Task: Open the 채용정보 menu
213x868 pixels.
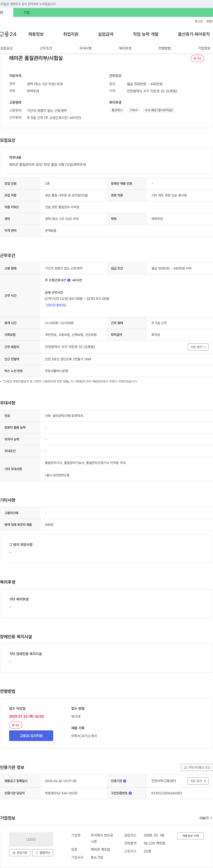Action: (x=36, y=34)
